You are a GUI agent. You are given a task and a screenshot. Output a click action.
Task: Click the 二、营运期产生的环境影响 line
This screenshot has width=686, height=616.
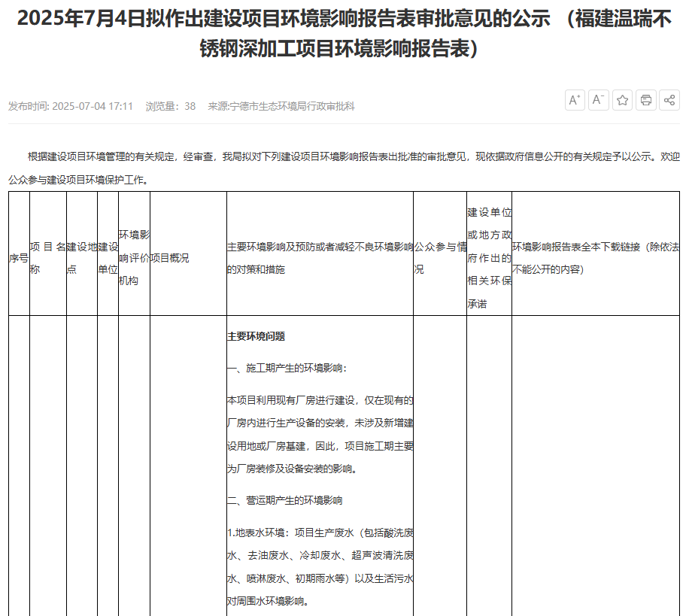tap(284, 500)
